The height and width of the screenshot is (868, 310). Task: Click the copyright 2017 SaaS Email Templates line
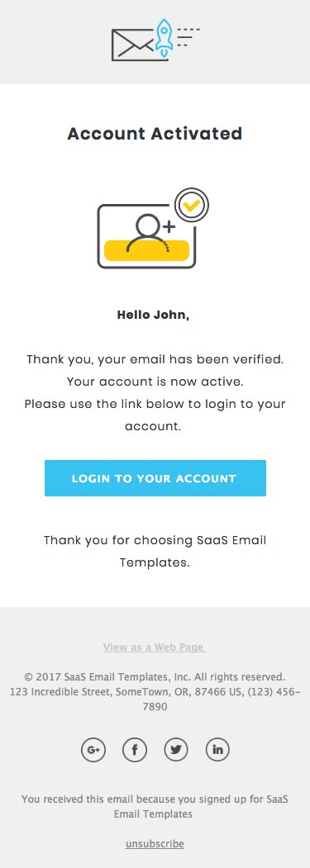(155, 676)
